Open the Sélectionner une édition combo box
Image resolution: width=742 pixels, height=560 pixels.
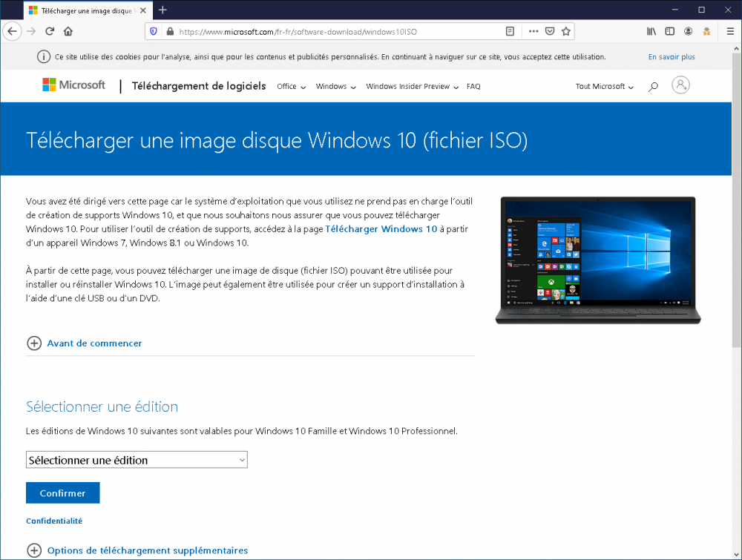point(137,460)
